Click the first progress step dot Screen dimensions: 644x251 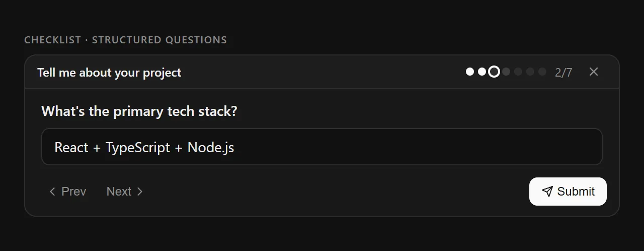point(470,72)
